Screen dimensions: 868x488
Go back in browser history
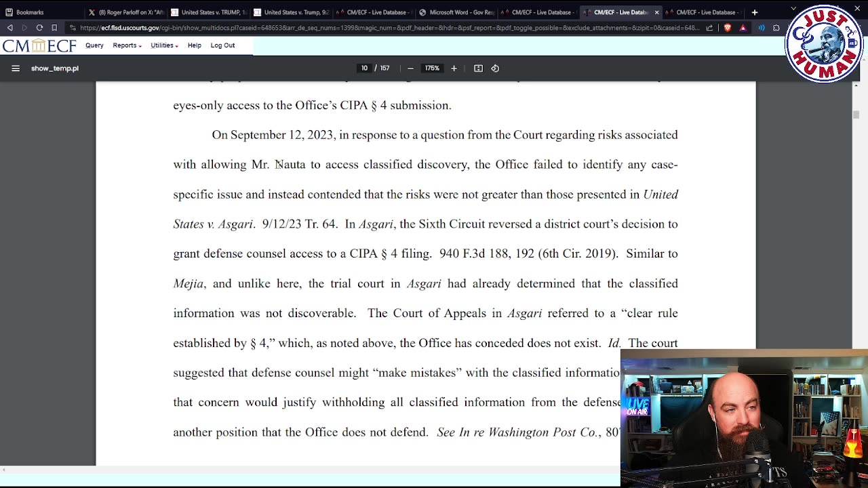9,28
